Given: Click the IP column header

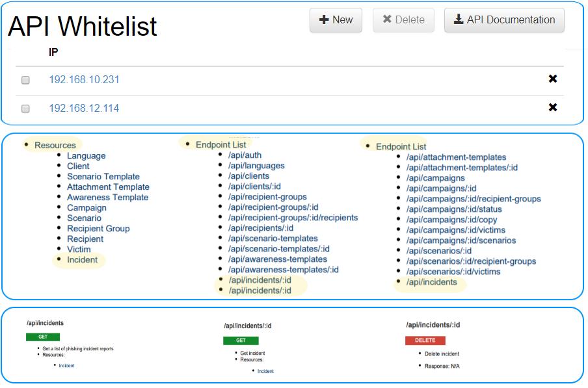Looking at the screenshot, I should coord(53,52).
